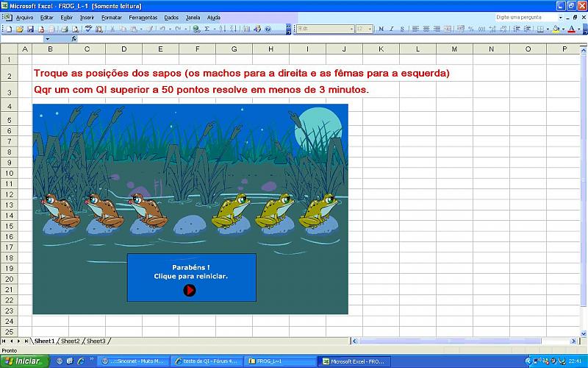The height and width of the screenshot is (368, 588).
Task: Center the cell text
Action: [426, 29]
